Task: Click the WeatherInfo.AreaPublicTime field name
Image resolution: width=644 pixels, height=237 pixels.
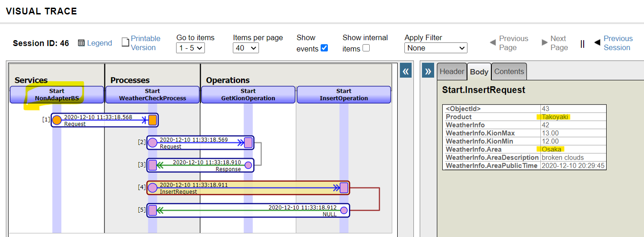Action: click(492, 166)
